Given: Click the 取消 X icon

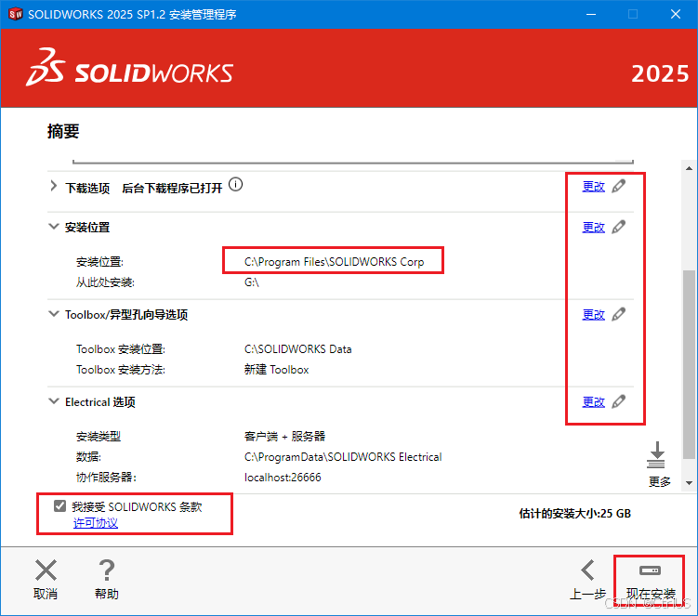Looking at the screenshot, I should 46,570.
